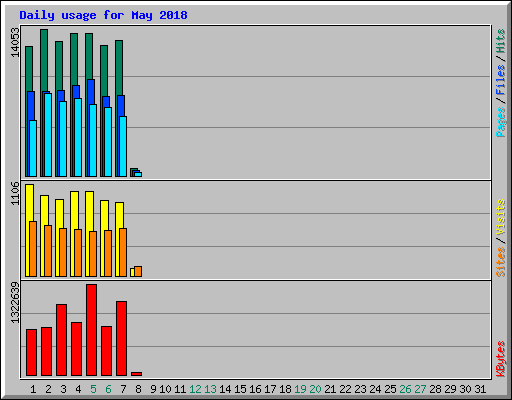
Task: Click the Pages legend label
Action: [x=501, y=122]
